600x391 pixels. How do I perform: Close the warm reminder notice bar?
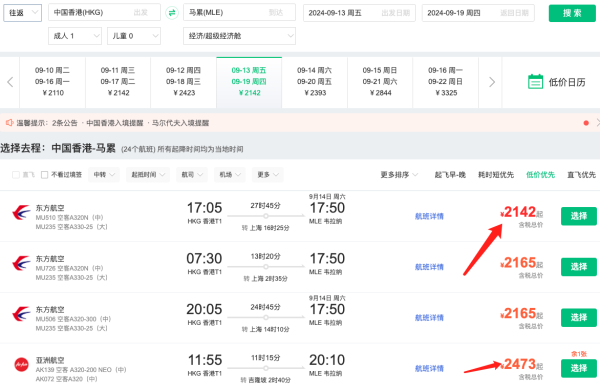pyautogui.click(x=598, y=123)
